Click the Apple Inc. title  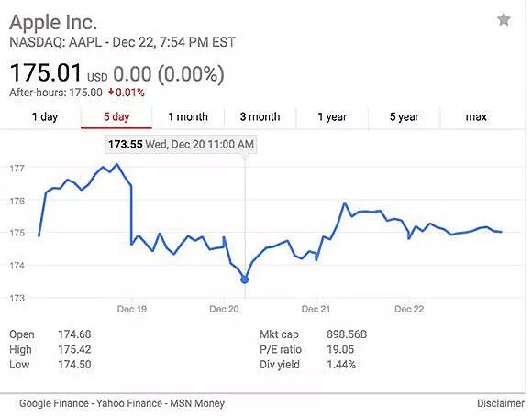point(53,22)
